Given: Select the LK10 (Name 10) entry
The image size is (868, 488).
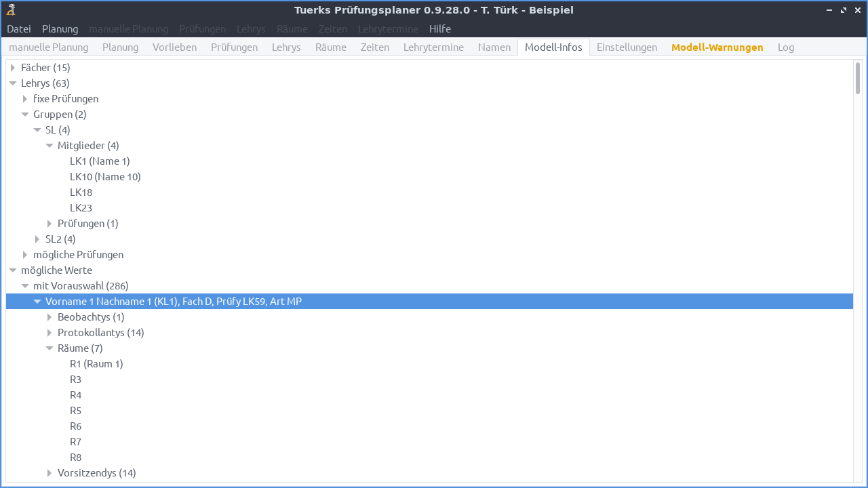Looking at the screenshot, I should coord(105,176).
